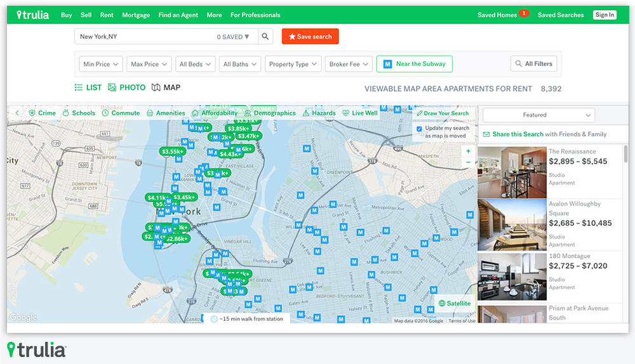Screen dimensions: 635x364
Task: Open the Featured sort dropdown
Action: pyautogui.click(x=538, y=115)
